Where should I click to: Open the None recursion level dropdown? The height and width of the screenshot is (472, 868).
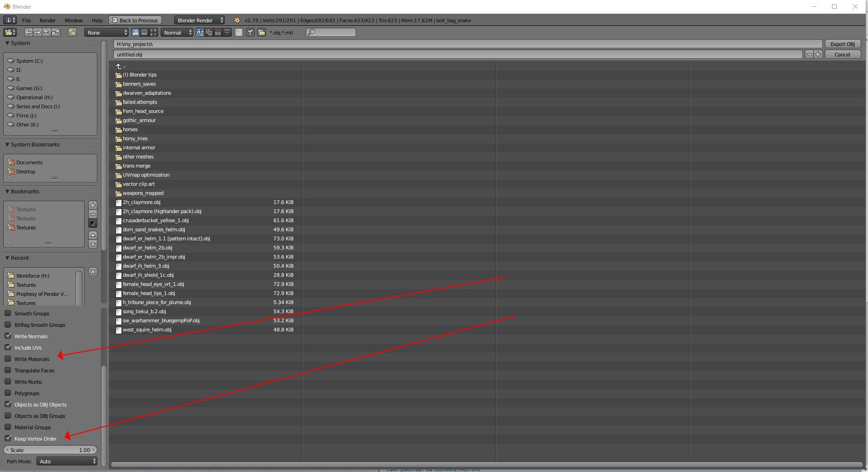[106, 32]
